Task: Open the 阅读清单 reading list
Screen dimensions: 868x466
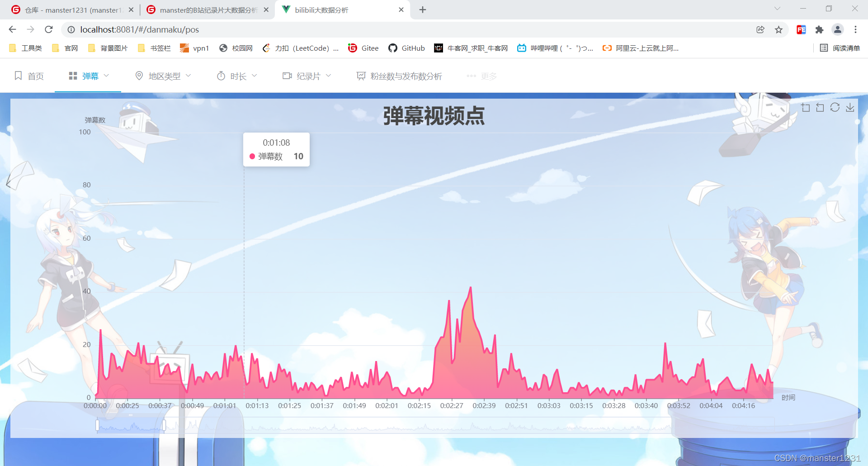Action: pos(840,48)
